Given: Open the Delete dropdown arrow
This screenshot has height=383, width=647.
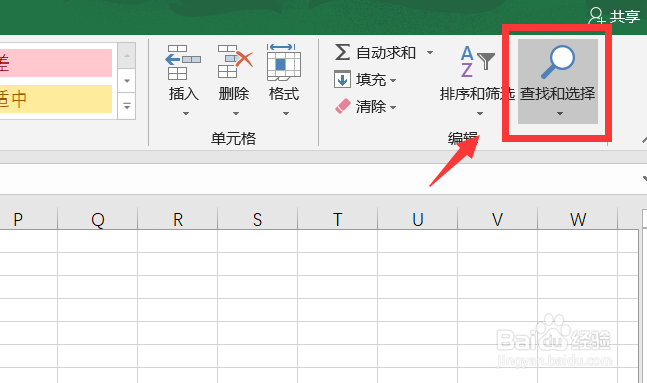Looking at the screenshot, I should [x=236, y=113].
